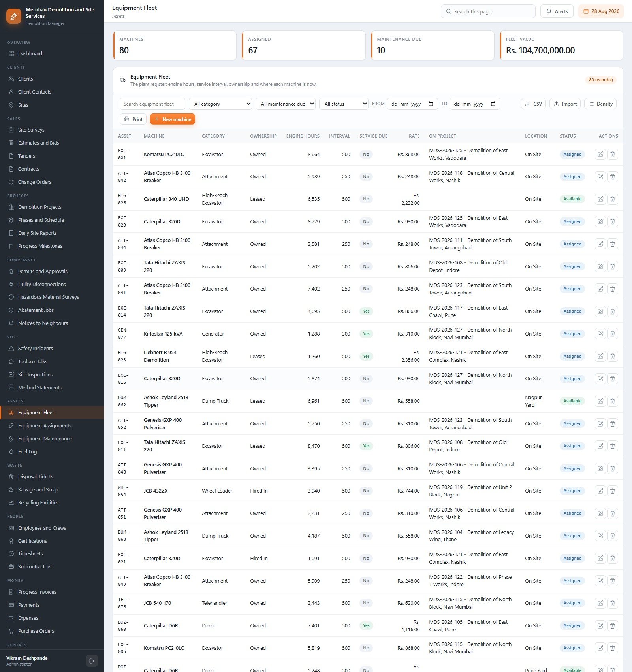
Task: Sort by the Service Due column header
Action: pyautogui.click(x=373, y=136)
